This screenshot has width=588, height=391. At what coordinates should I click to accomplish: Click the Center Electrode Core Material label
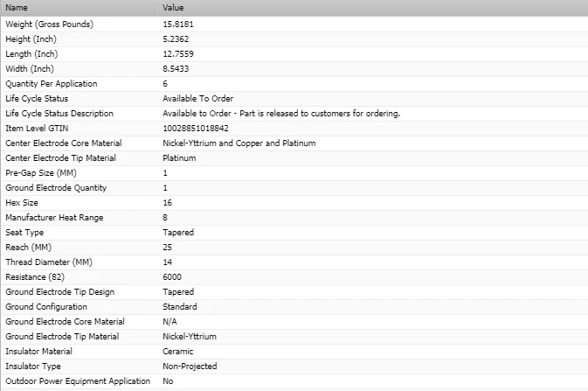pyautogui.click(x=64, y=143)
